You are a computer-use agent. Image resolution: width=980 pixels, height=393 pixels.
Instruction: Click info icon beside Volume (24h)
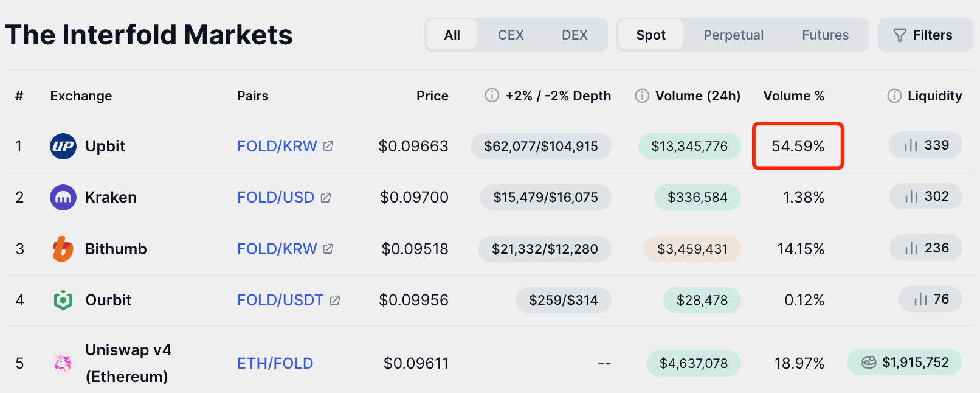[x=642, y=96]
